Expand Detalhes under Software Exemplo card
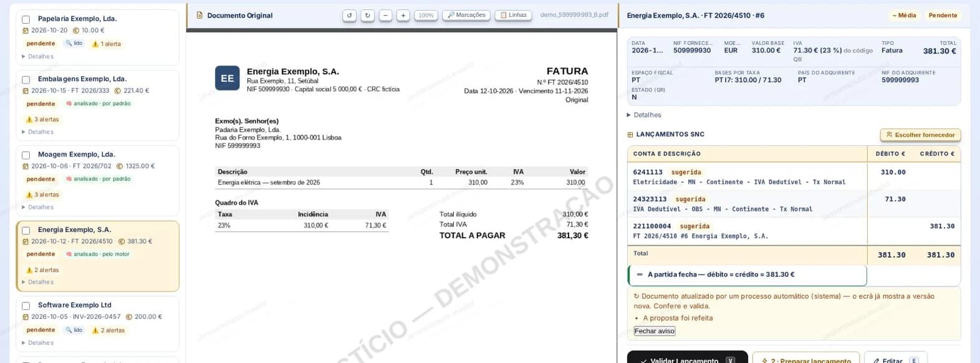980x363 pixels. [x=38, y=342]
